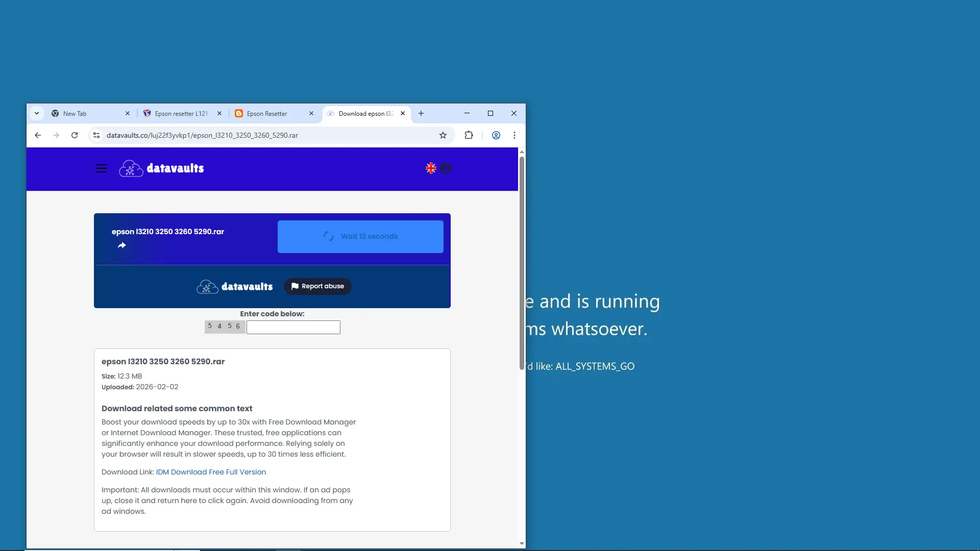Change language via the UK flag
The height and width of the screenshot is (551, 980).
[431, 168]
